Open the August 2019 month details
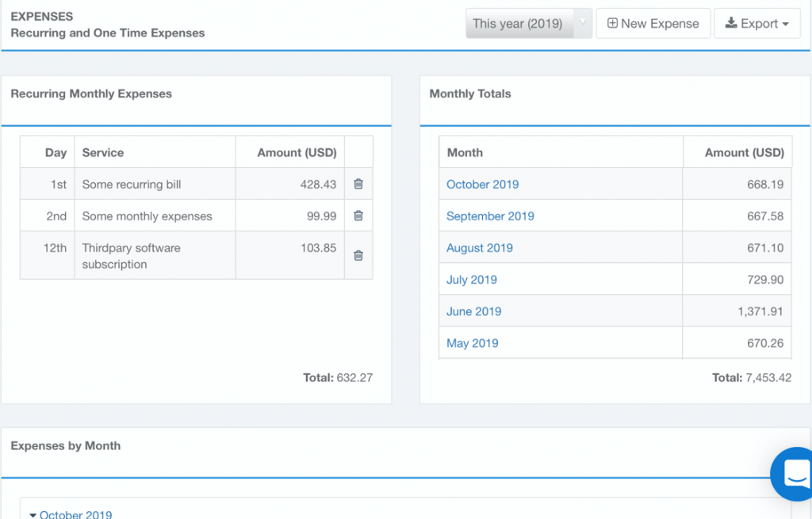The height and width of the screenshot is (519, 812). [x=479, y=247]
